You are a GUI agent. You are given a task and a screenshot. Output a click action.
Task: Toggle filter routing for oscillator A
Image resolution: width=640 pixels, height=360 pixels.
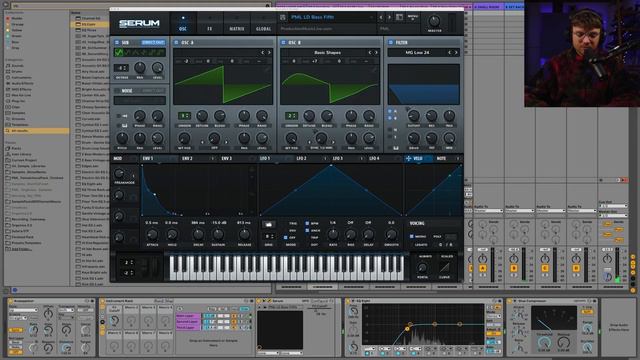pyautogui.click(x=390, y=111)
